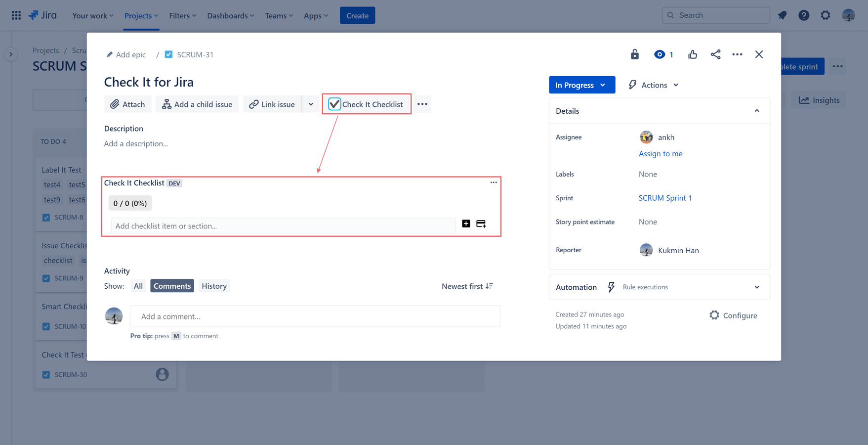Click add checklist section icon
Screen dimensions: 868x445
pyautogui.click(x=481, y=224)
